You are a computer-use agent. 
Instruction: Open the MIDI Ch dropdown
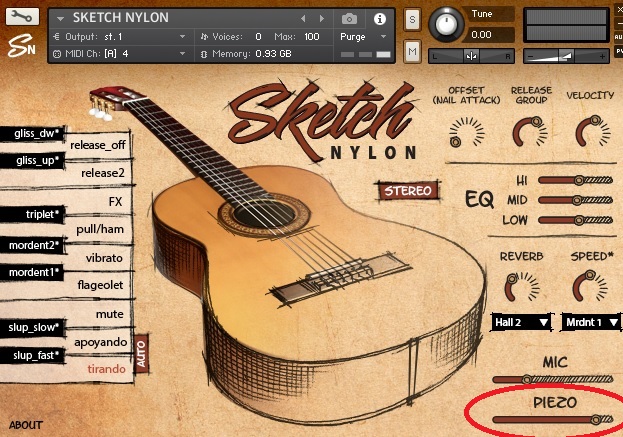119,54
